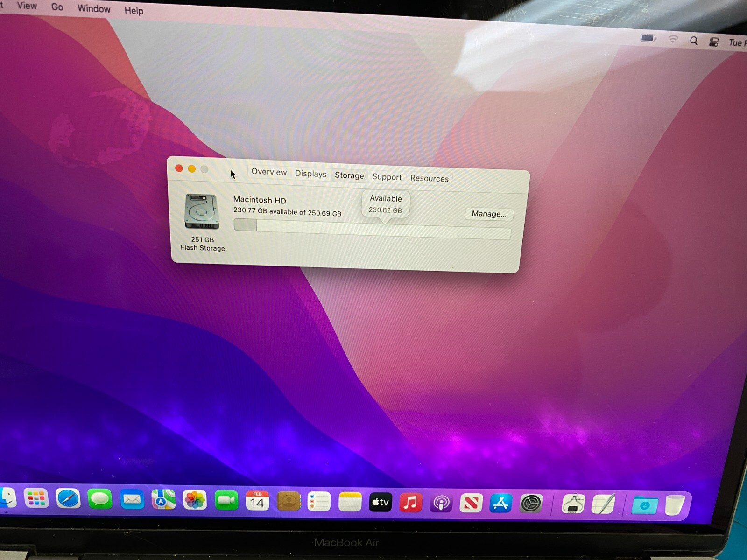Open the View menu
Image resolution: width=747 pixels, height=560 pixels.
point(27,6)
